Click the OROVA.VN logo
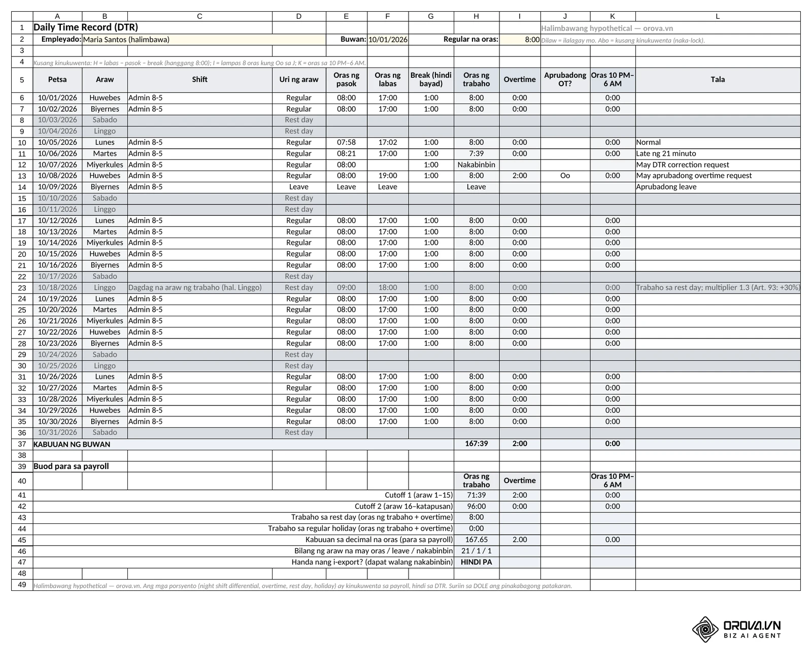The height and width of the screenshot is (663, 812). 736,629
